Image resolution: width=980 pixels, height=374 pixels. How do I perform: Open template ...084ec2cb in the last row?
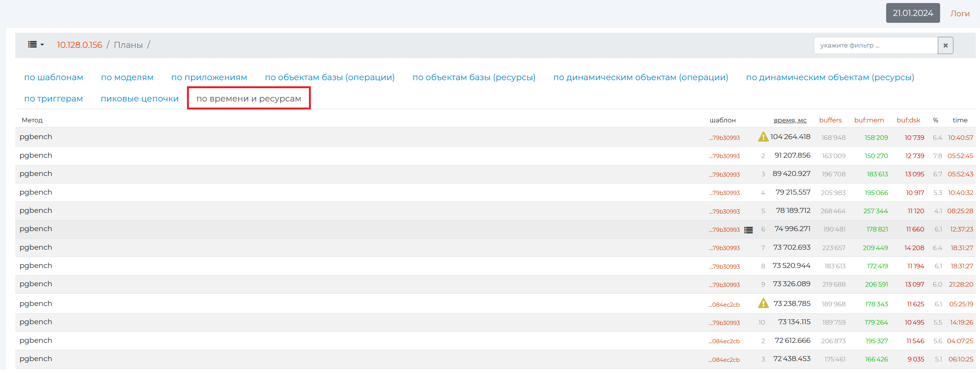pos(724,360)
